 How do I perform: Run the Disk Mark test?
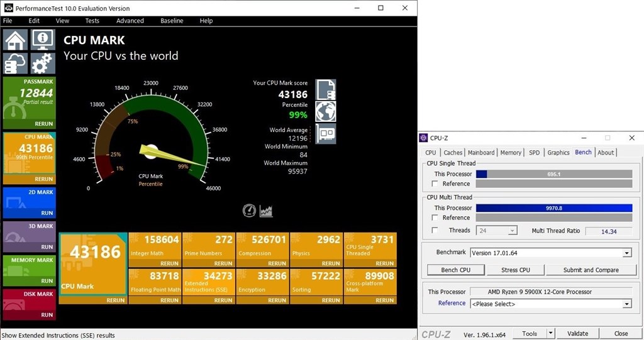pos(47,314)
